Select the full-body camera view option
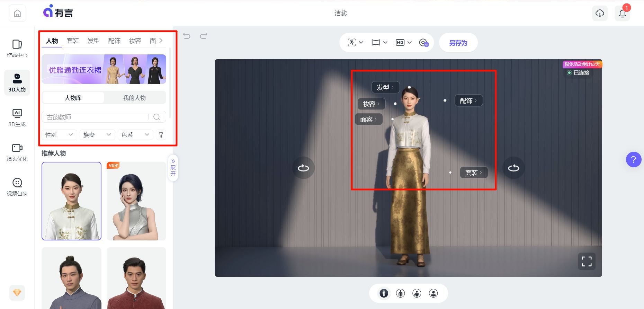Image resolution: width=644 pixels, height=309 pixels. 384,293
